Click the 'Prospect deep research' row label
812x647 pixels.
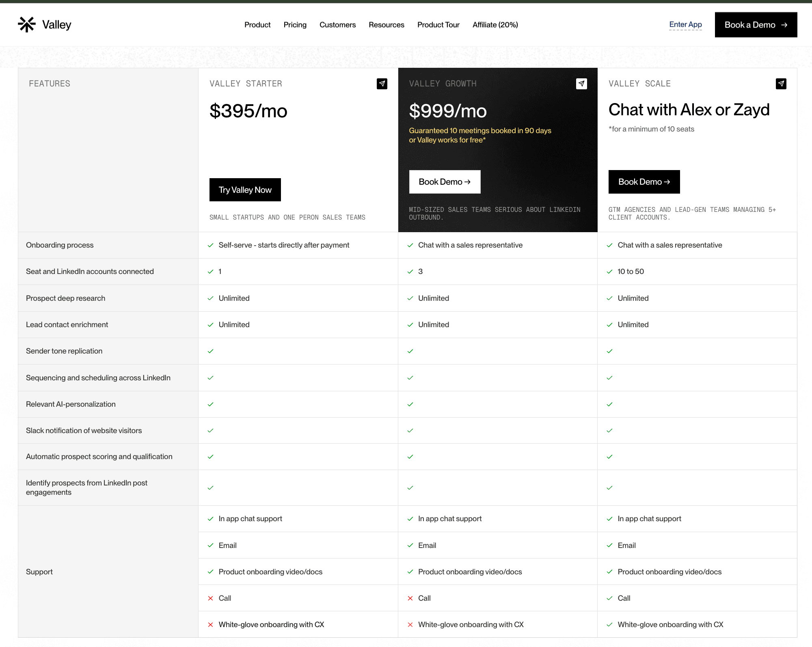click(x=65, y=298)
